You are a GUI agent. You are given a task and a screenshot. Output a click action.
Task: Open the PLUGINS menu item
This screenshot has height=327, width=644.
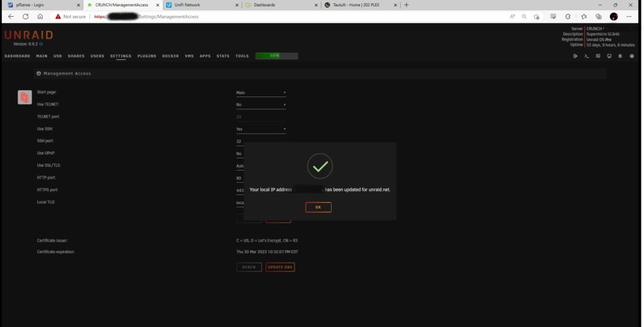coord(147,56)
